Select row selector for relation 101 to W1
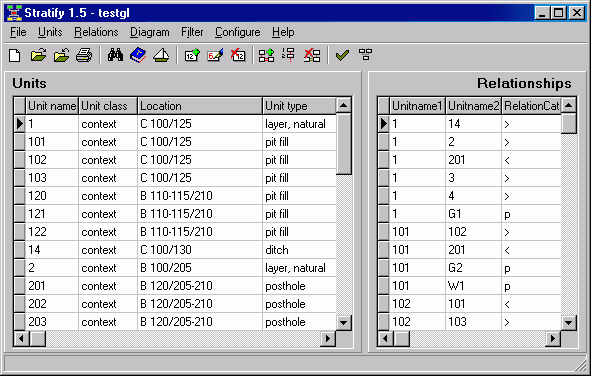The height and width of the screenshot is (376, 591). click(383, 286)
